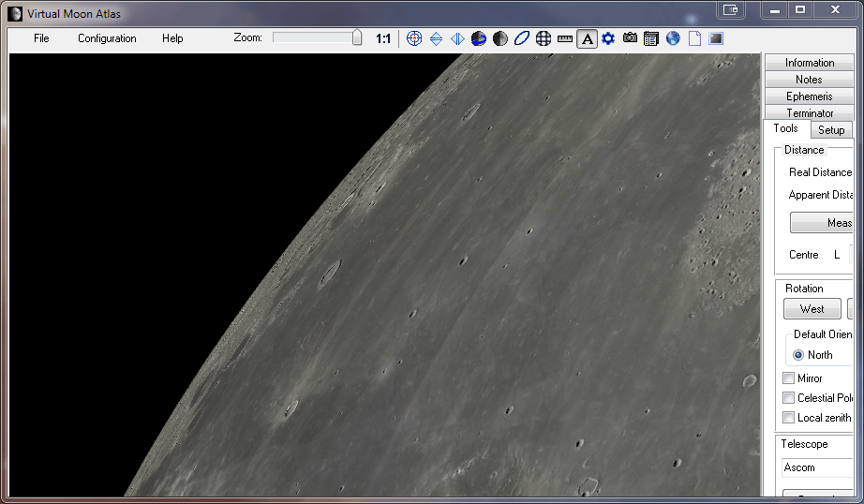The width and height of the screenshot is (864, 504).
Task: Click the flip east-west mirror icon
Action: point(457,38)
